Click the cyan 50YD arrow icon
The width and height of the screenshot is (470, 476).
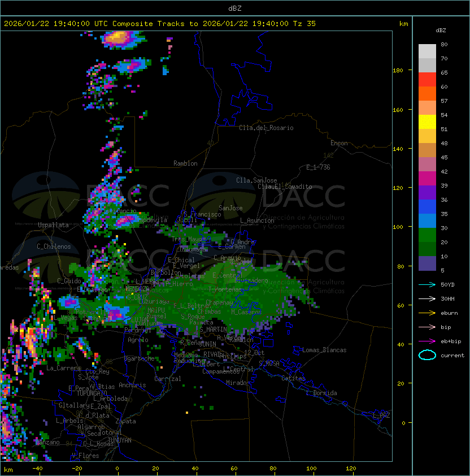click(427, 284)
